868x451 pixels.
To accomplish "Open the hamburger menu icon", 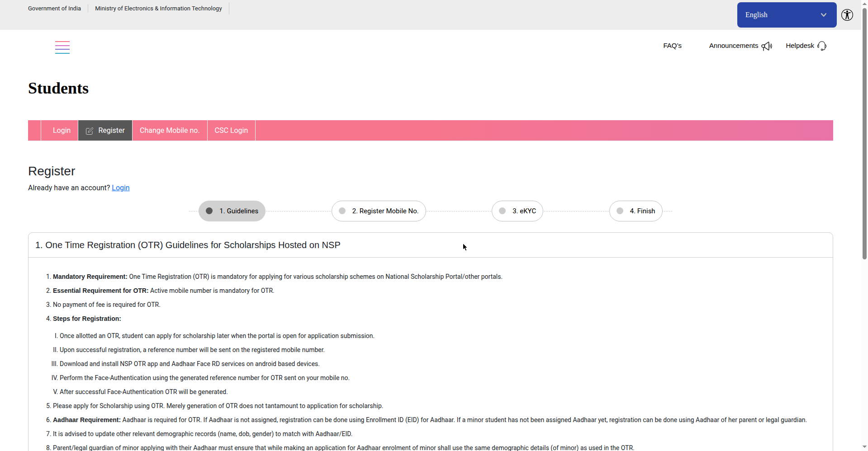I will tap(62, 47).
